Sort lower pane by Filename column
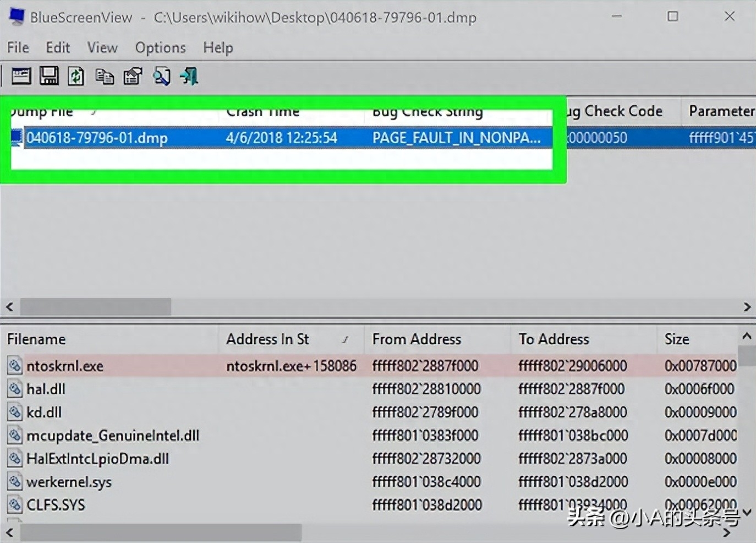Screen dimensions: 756x543 pos(110,339)
